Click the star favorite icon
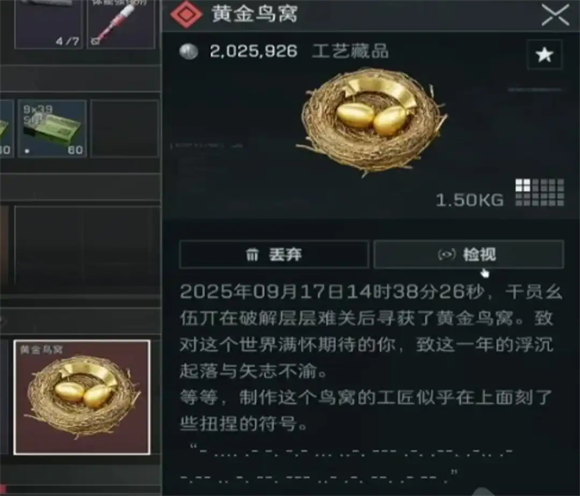This screenshot has height=496, width=580. pos(544,55)
